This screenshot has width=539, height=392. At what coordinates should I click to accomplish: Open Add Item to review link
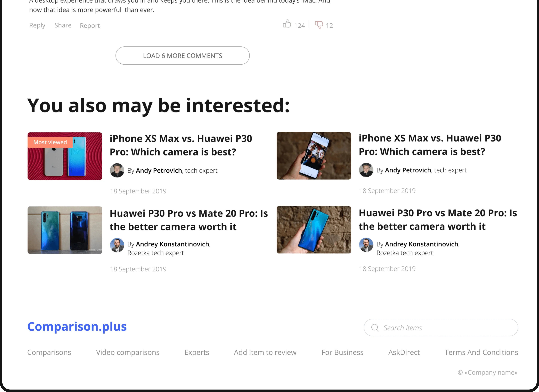pyautogui.click(x=265, y=352)
